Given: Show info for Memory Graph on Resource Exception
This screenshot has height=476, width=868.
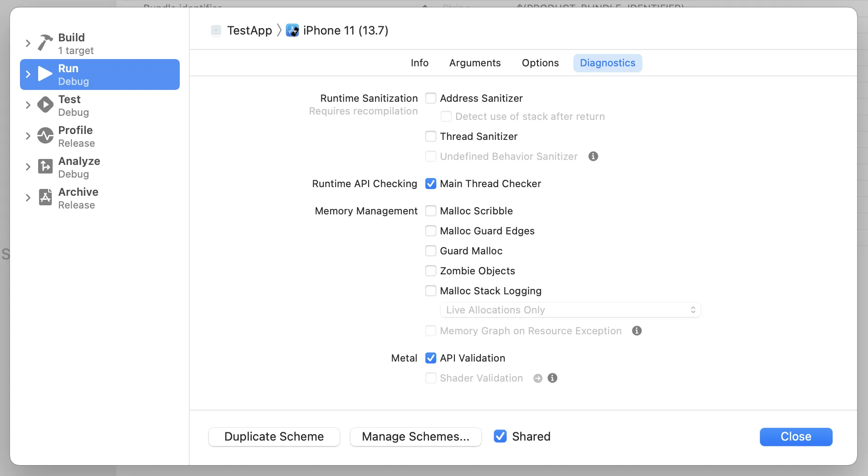Looking at the screenshot, I should click(636, 331).
